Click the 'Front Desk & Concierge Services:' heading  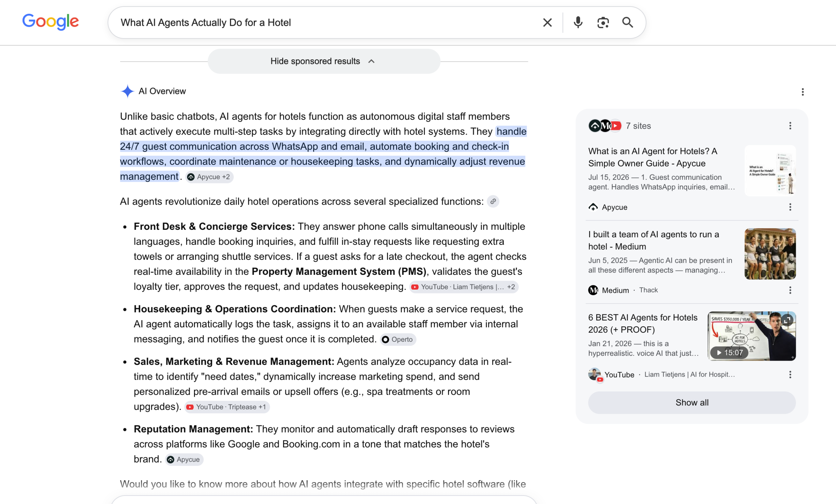(214, 227)
